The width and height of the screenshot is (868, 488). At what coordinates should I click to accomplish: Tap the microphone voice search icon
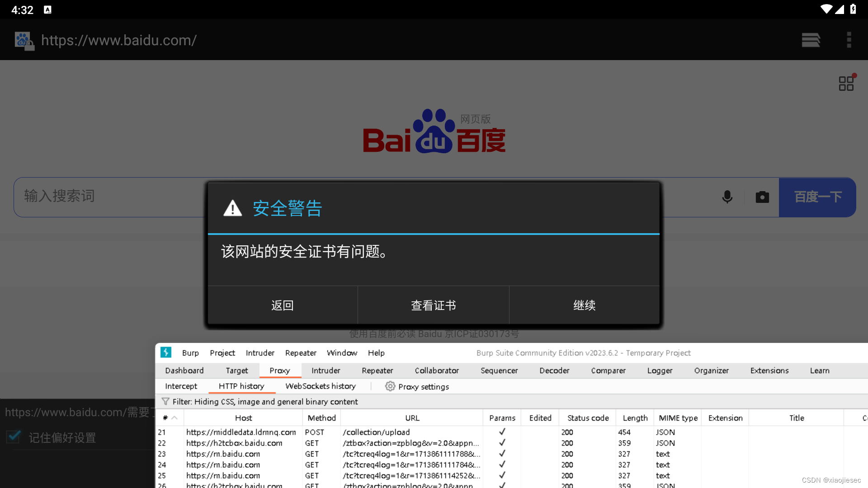(x=727, y=197)
